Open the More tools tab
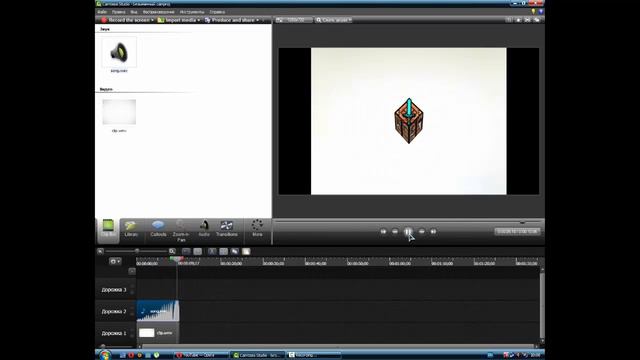Screen dimensions: 640x360 pos(257,229)
